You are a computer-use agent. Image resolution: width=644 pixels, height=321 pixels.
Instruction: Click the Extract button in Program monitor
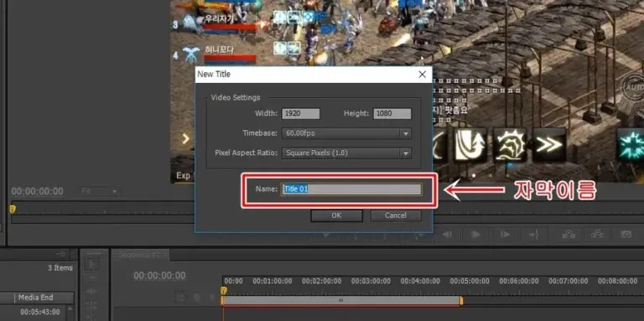click(x=597, y=235)
